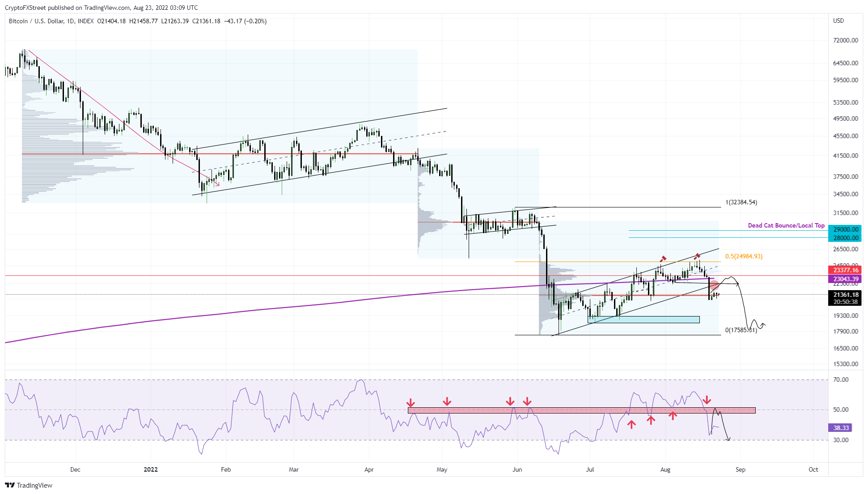Click the 15300.00 price axis label

coord(846,364)
